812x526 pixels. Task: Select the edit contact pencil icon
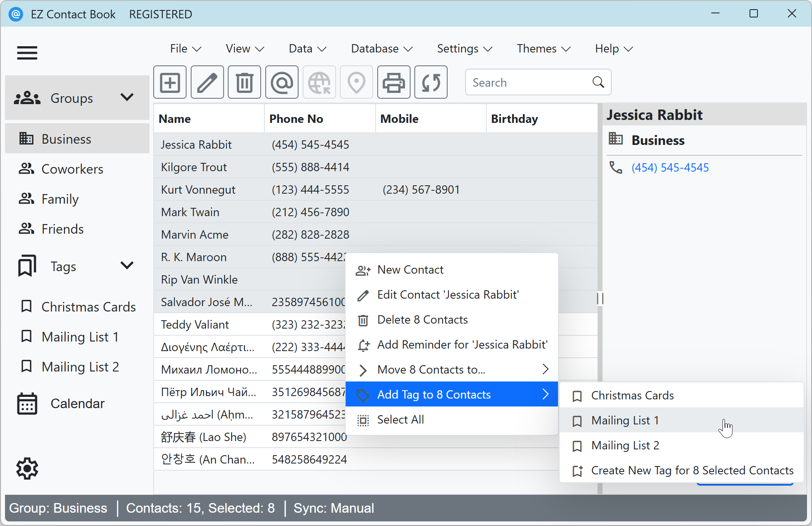coord(207,82)
